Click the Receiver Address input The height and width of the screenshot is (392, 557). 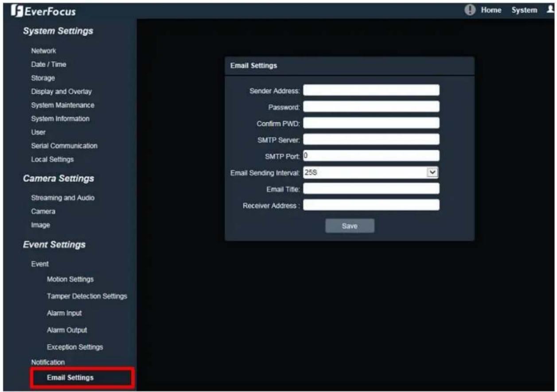point(371,205)
